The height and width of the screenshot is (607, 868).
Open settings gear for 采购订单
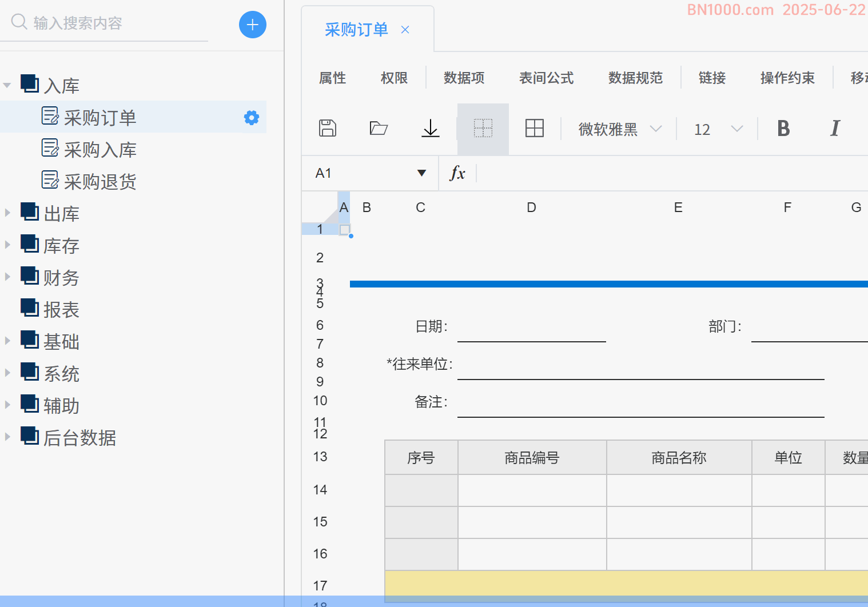point(252,118)
